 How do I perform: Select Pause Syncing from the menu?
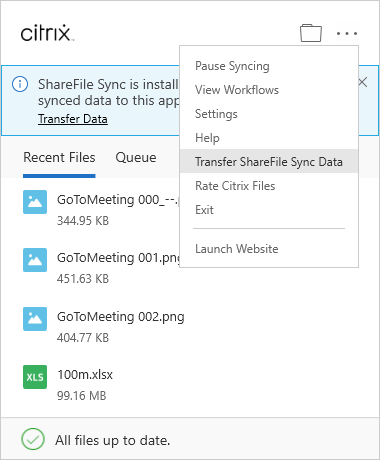tap(269, 66)
